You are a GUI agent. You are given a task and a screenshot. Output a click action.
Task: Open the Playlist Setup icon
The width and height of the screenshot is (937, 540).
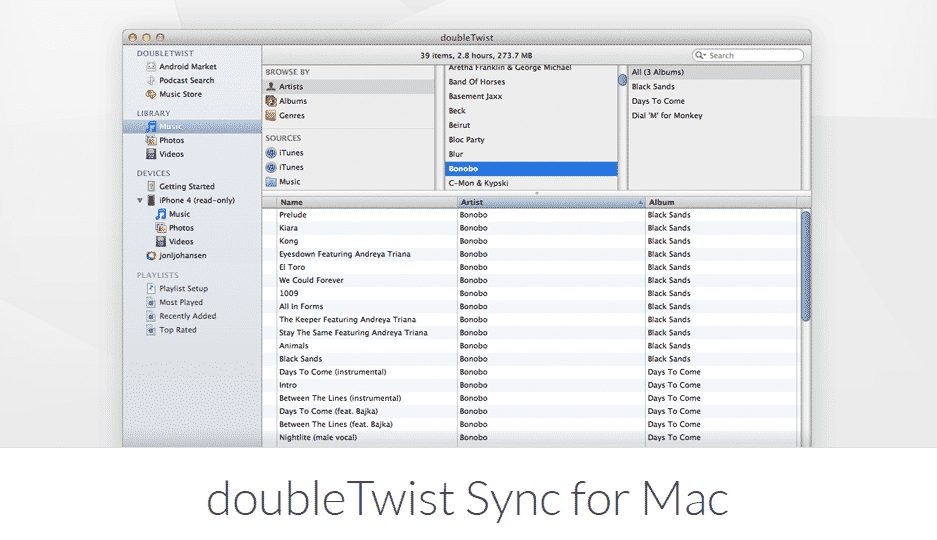coord(151,289)
